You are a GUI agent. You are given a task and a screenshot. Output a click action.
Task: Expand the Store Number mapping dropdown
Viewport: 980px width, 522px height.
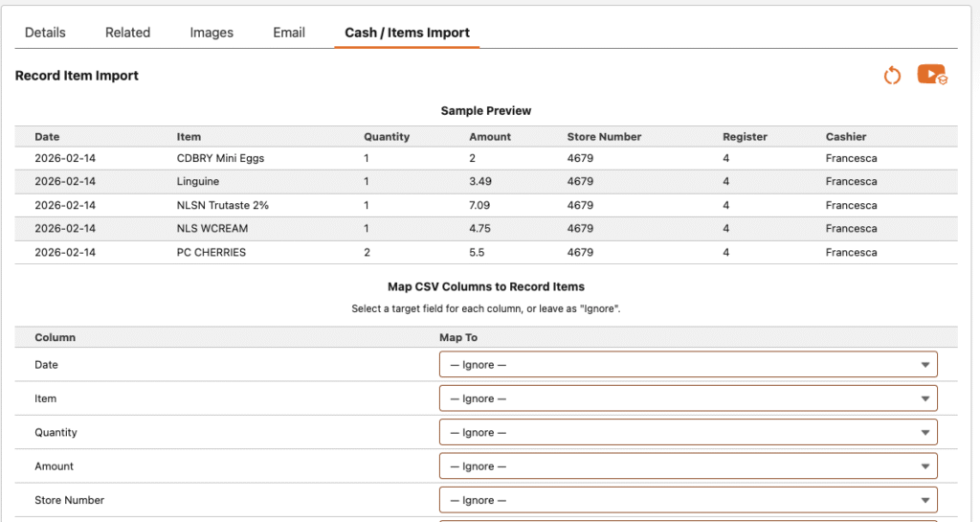tap(687, 500)
